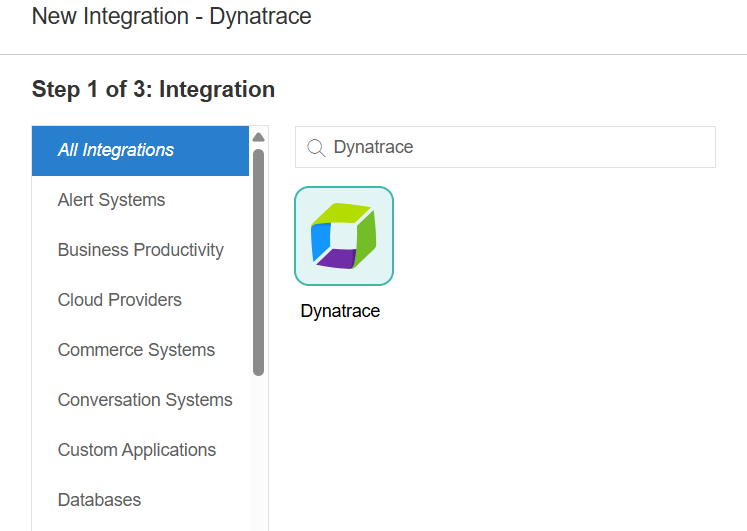Click the sidebar scrollbar thumb
Image resolution: width=747 pixels, height=531 pixels.
pyautogui.click(x=258, y=260)
